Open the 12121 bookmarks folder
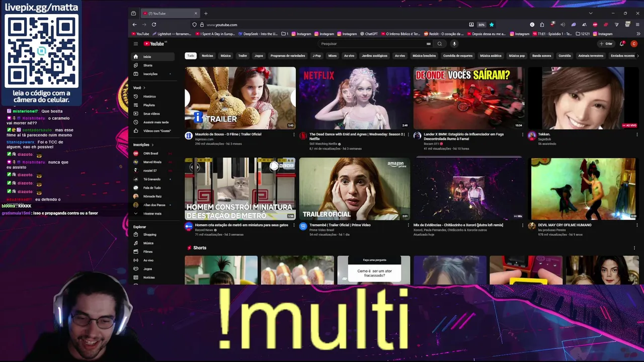The height and width of the screenshot is (362, 644). (583, 34)
